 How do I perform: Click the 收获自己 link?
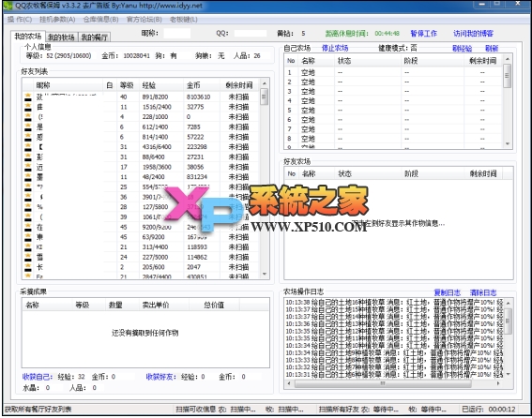coord(37,377)
